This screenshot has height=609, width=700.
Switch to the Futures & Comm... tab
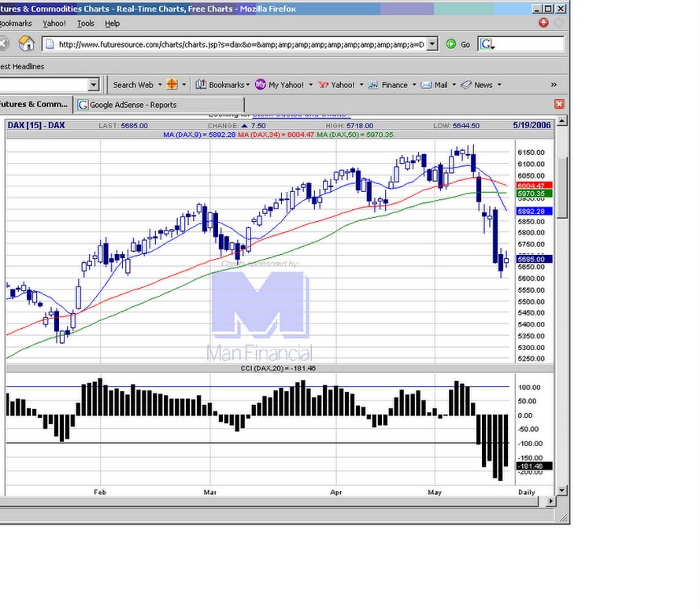point(35,105)
